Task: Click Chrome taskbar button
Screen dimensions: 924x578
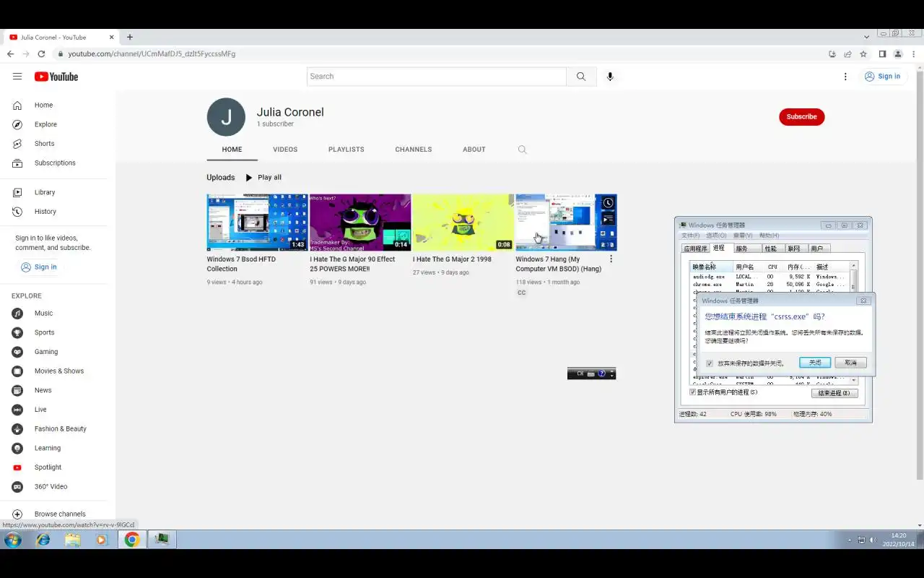Action: [131, 540]
